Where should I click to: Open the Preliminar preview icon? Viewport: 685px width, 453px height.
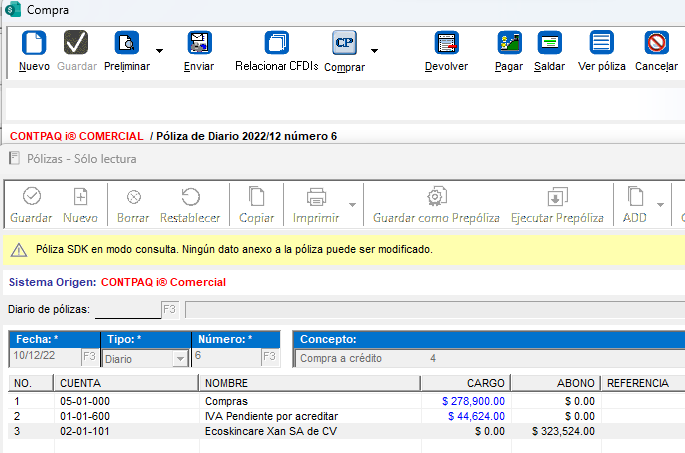coord(127,43)
